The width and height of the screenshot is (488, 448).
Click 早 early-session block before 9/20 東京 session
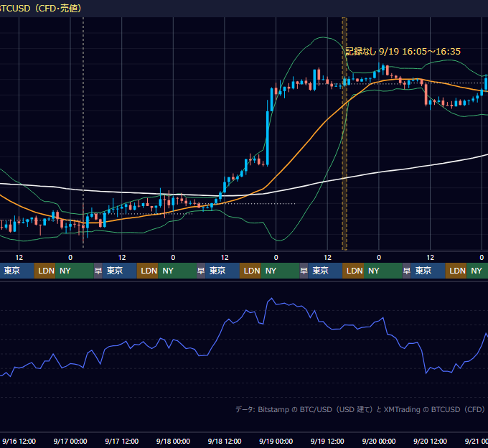tap(406, 271)
